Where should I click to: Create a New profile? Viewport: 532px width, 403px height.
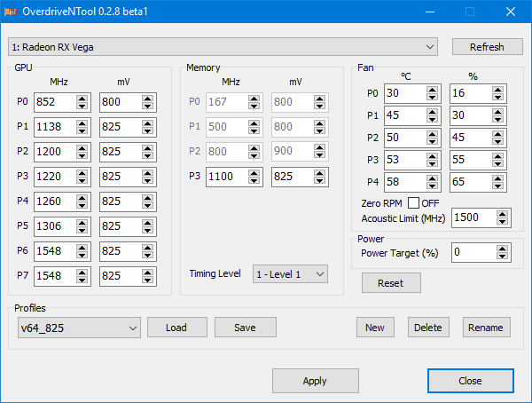[x=375, y=328]
